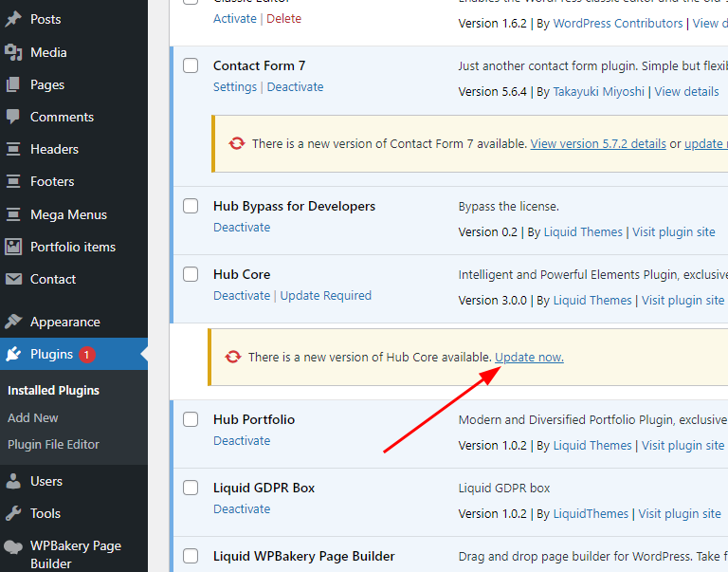Open Portfolio items menu
728x572 pixels.
(73, 247)
